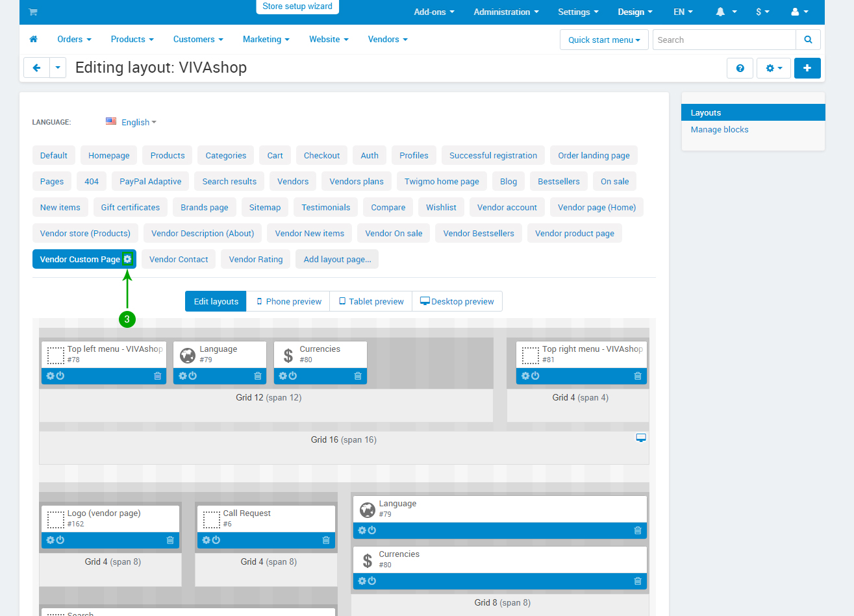Click into the Search input field
The width and height of the screenshot is (854, 616).
coord(723,40)
